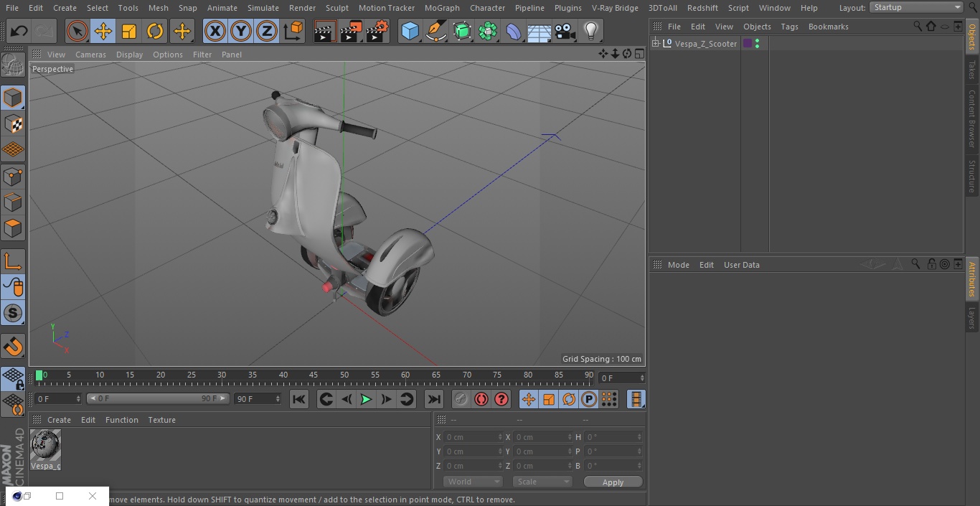
Task: Click the preview range slider bar
Action: point(158,398)
